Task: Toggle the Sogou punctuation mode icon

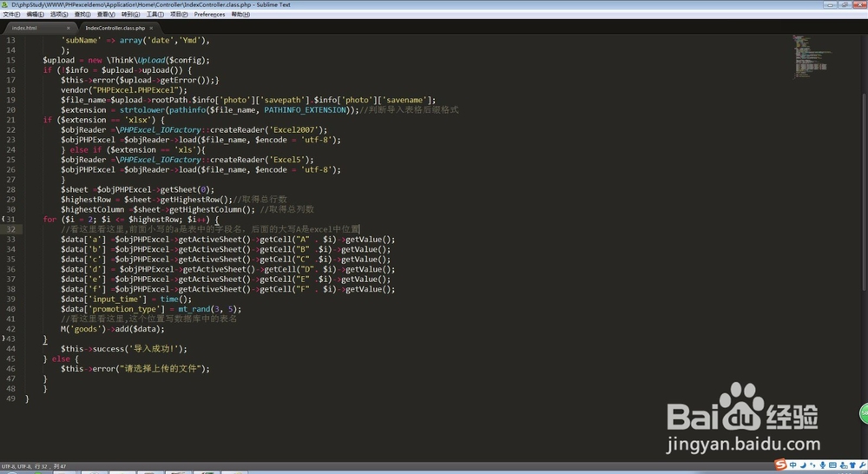Action: coord(812,465)
